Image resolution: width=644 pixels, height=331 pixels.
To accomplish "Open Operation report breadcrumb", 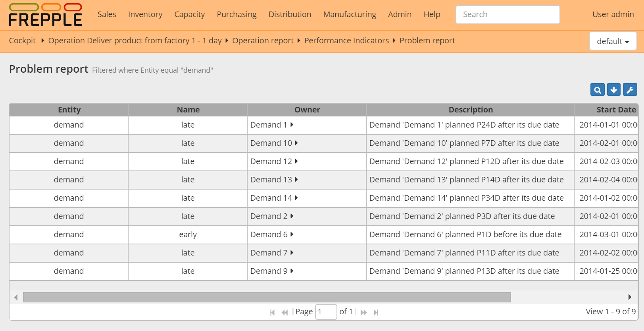I will (263, 41).
